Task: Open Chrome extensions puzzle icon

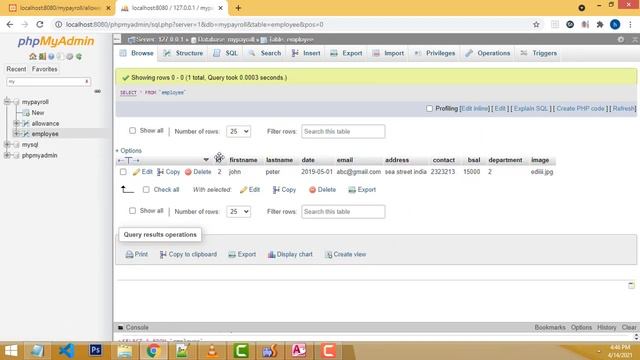Action: click(600, 24)
